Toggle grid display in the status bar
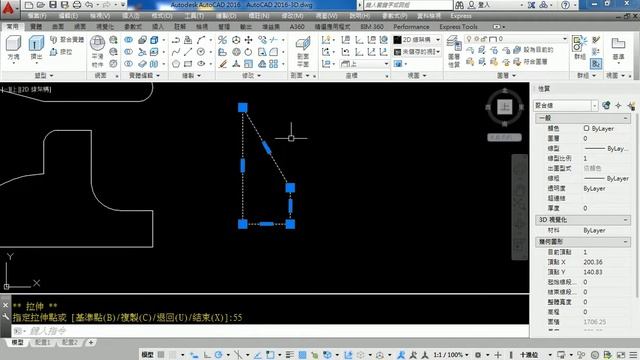 click(162, 355)
